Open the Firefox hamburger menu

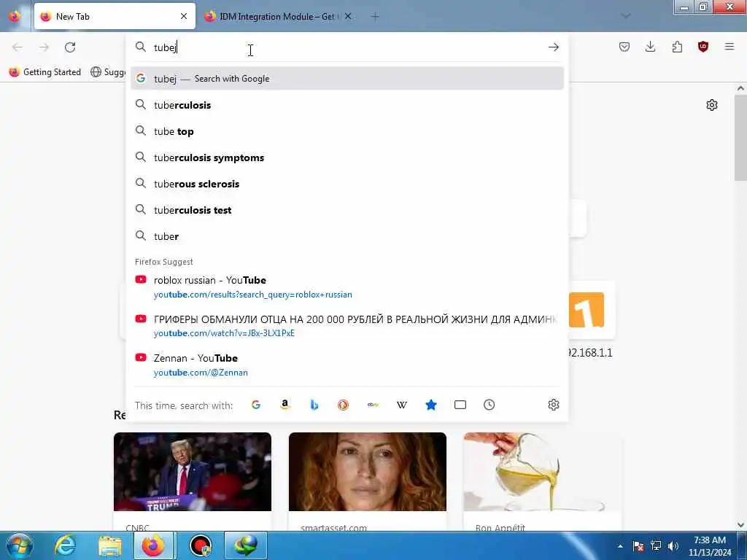729,47
